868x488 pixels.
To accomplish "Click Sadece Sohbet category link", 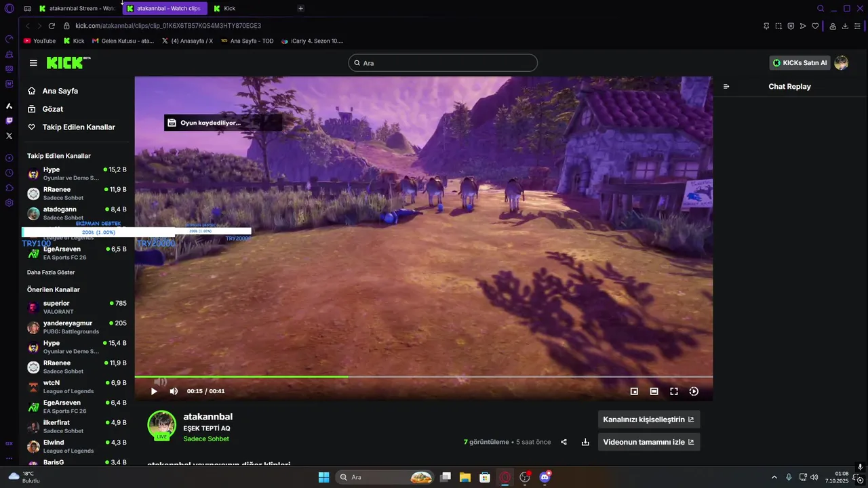I will click(206, 439).
